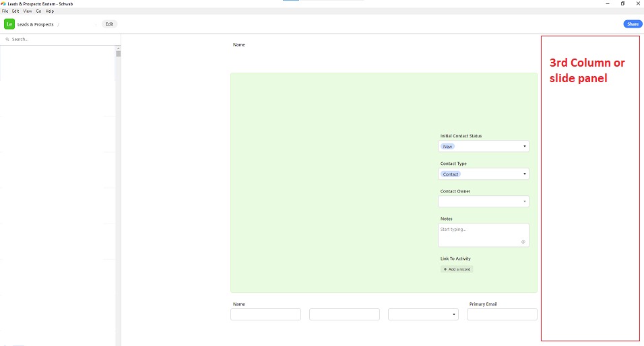Viewport: 644px width, 346px height.
Task: Click the Primary Email label
Action: pos(483,304)
